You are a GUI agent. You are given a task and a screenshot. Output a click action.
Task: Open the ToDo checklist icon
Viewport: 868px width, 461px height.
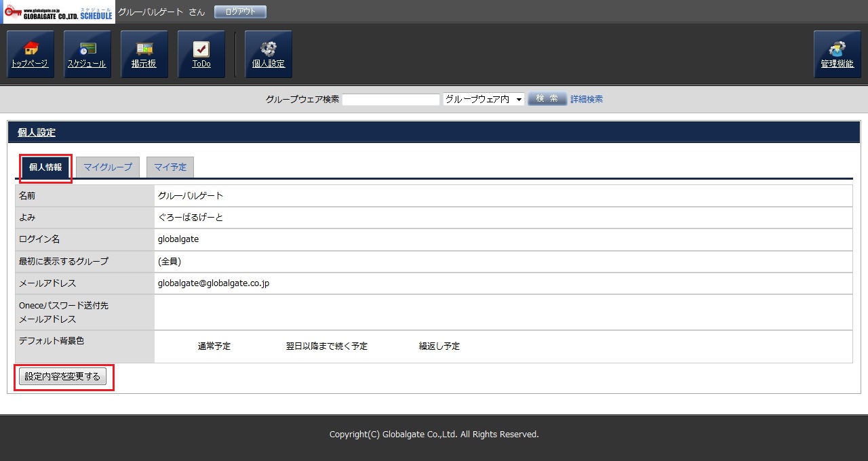pyautogui.click(x=201, y=54)
